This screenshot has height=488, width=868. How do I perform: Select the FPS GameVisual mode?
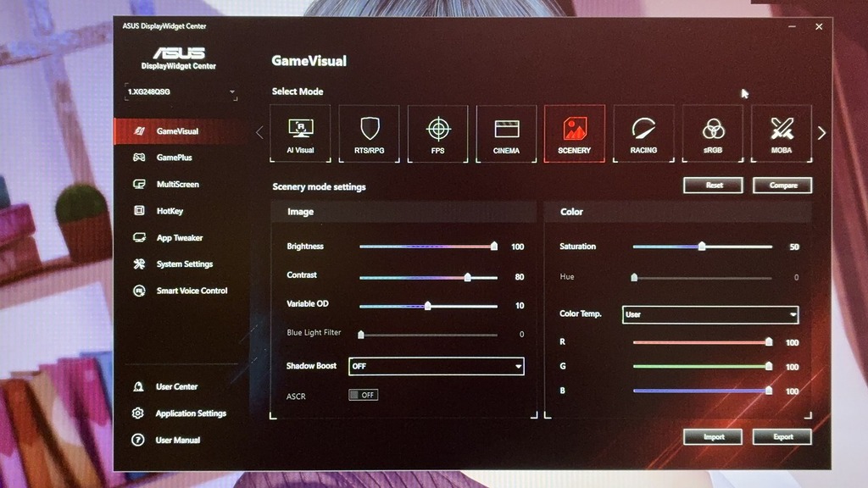pos(437,133)
